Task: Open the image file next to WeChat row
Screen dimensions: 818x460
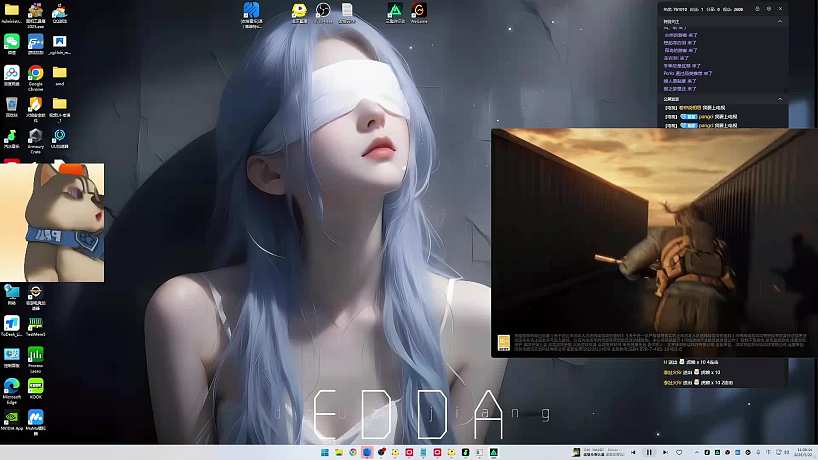Action: tap(59, 44)
